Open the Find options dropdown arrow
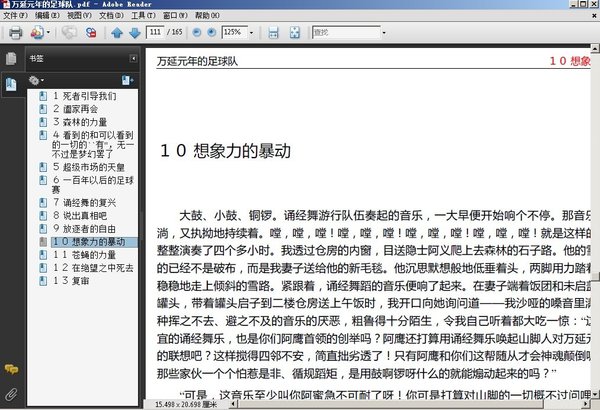This screenshot has width=600, height=410. [x=384, y=33]
